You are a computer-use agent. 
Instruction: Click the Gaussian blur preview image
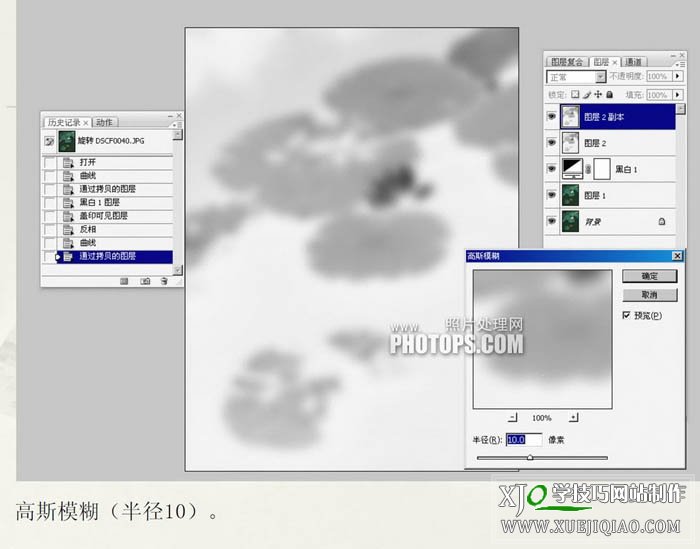coord(542,339)
